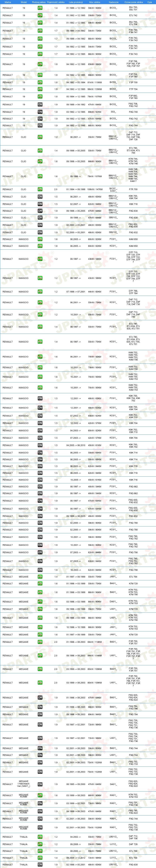Image resolution: width=156 pixels, height=868 pixels.
Task: Click the 'Oznaczenie silnika' column header
Action: click(x=133, y=2)
